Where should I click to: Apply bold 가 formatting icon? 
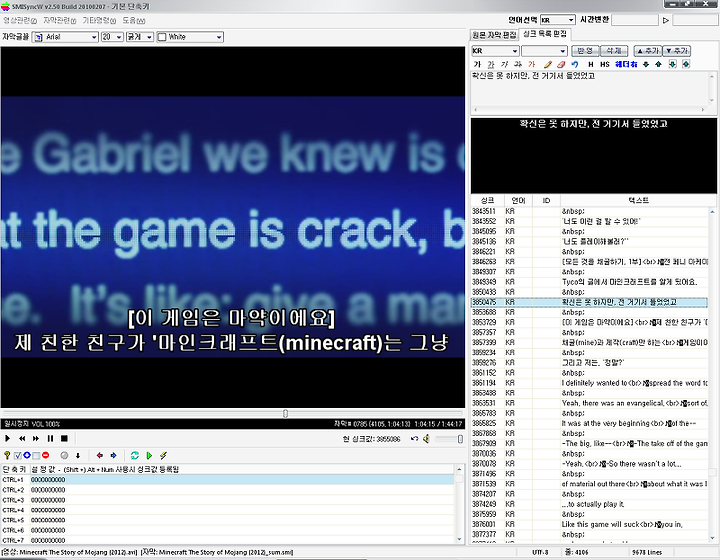[x=477, y=64]
